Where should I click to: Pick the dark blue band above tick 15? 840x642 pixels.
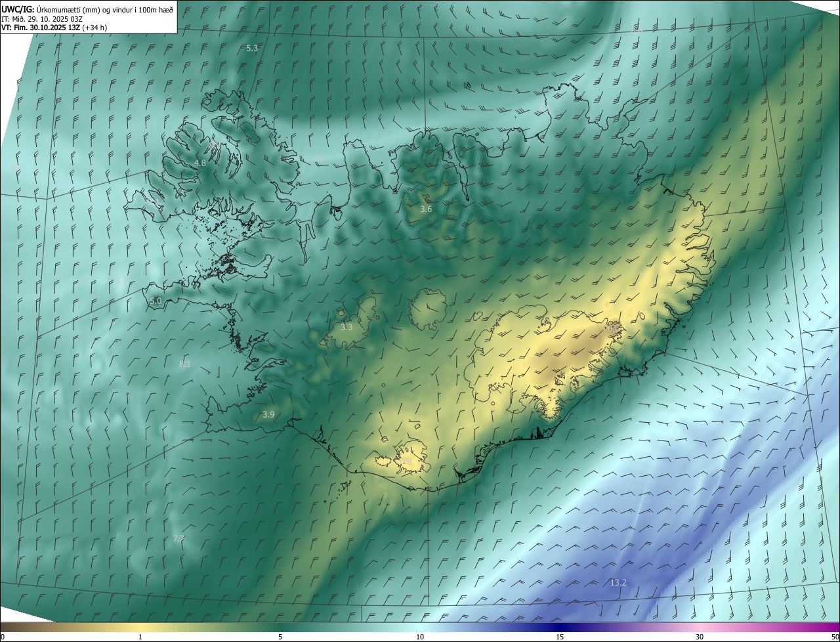[x=560, y=627]
